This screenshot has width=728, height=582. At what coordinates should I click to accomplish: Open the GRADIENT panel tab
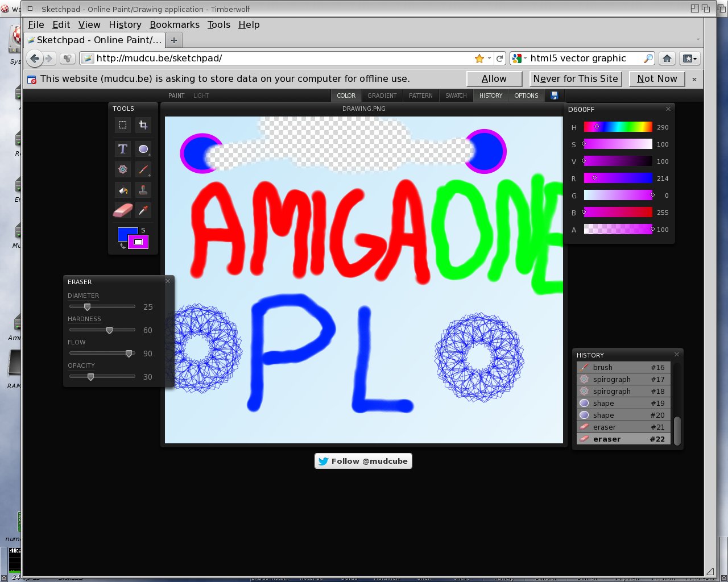coord(382,95)
